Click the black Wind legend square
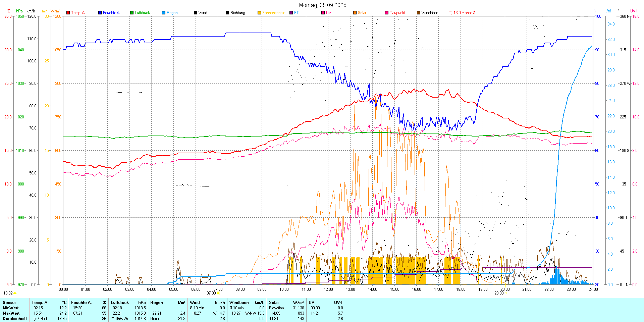This screenshot has height=322, width=644. point(196,13)
